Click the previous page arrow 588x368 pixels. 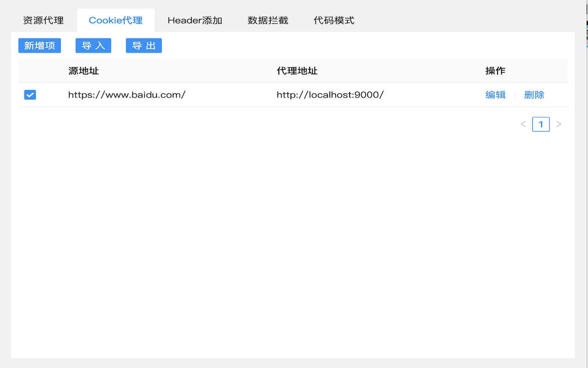(x=523, y=124)
